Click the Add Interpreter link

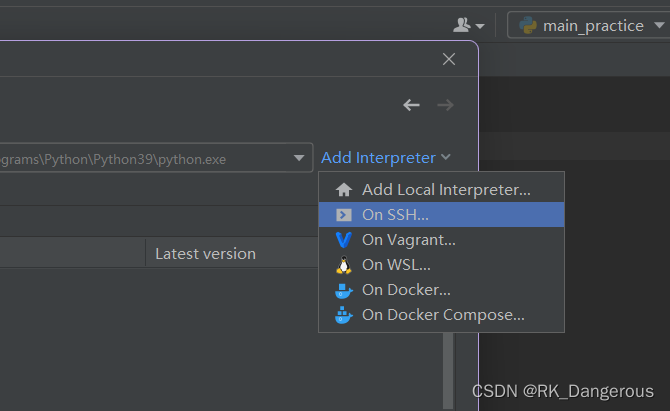378,158
